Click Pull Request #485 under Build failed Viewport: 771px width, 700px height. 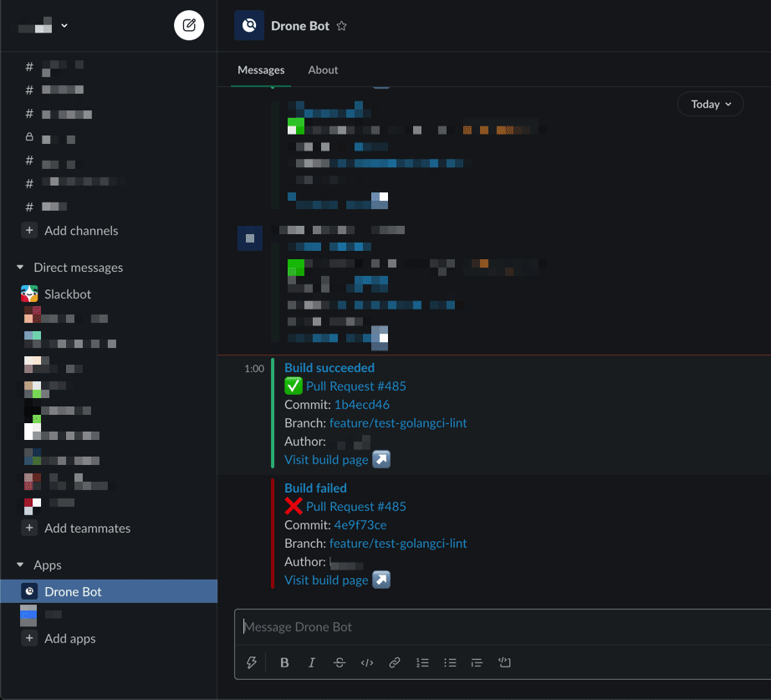pos(355,507)
